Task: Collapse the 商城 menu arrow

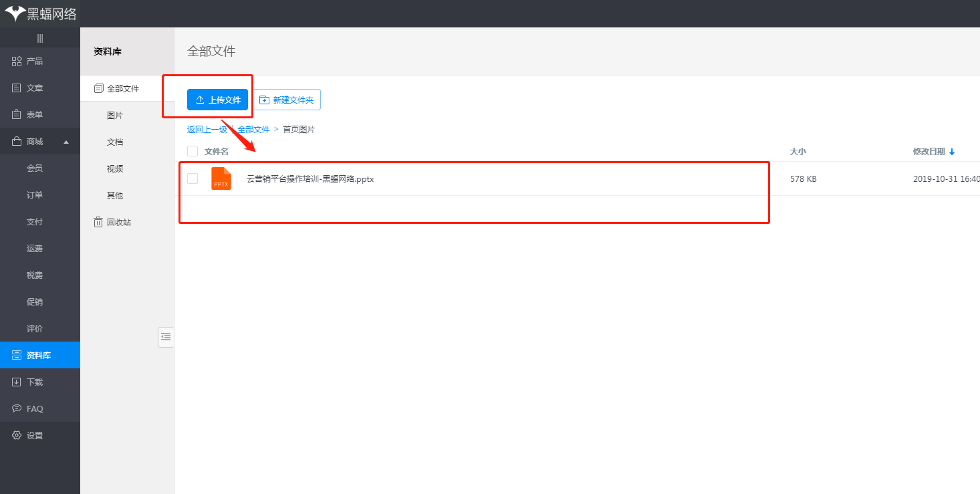Action: tap(66, 142)
